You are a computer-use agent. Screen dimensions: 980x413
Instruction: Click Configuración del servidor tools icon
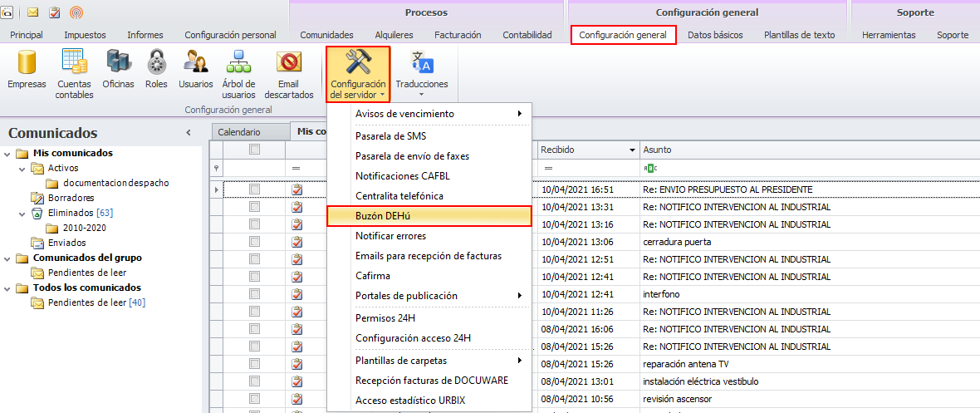pos(359,62)
